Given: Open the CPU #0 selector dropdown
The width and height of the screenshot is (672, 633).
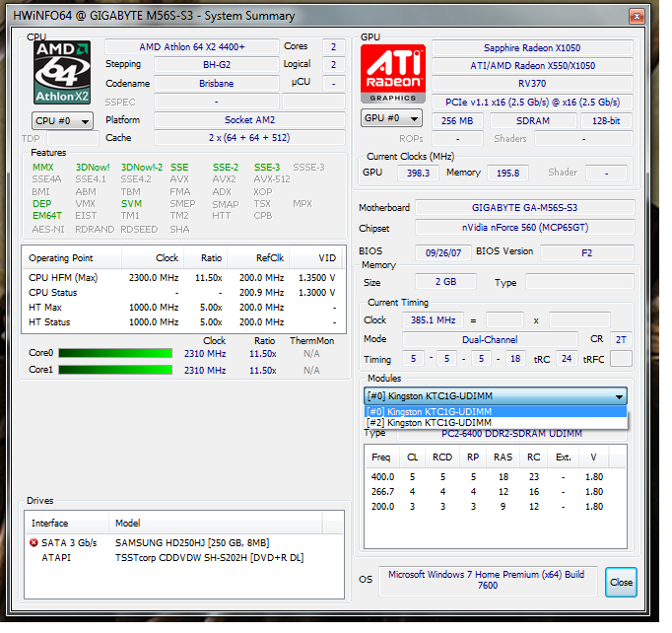Looking at the screenshot, I should [x=62, y=121].
